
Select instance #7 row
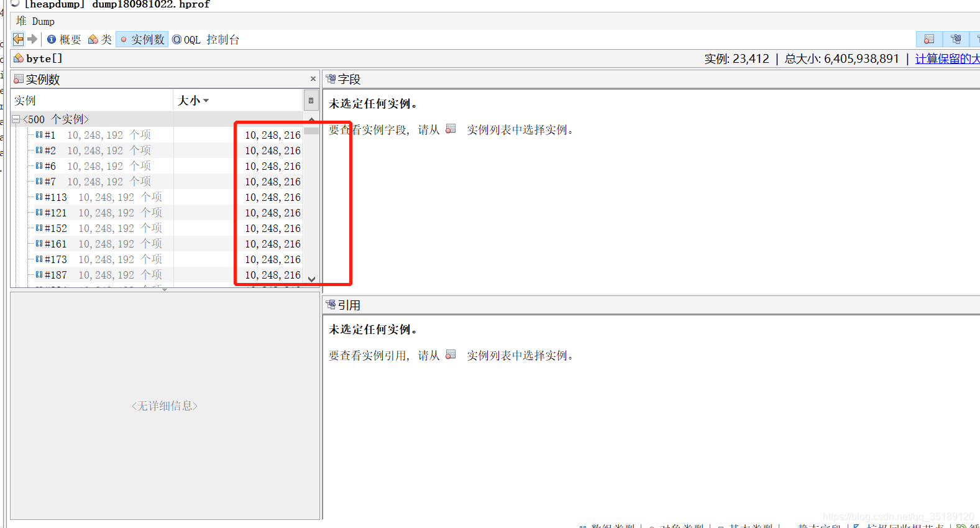click(157, 182)
